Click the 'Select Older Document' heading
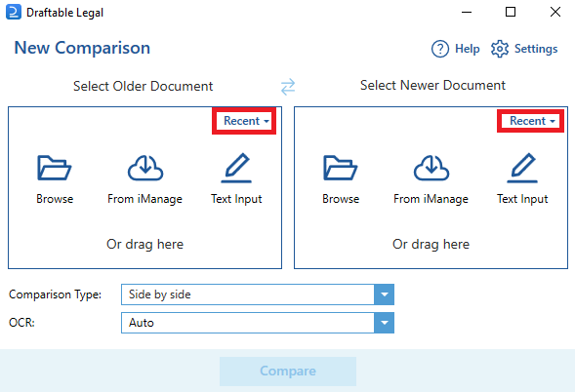 pos(143,86)
